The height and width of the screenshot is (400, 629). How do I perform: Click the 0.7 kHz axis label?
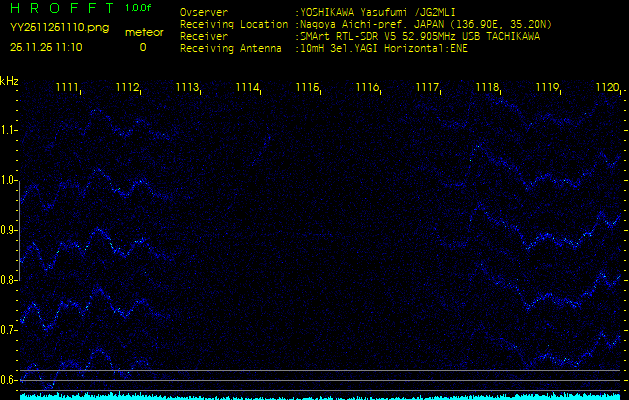[x=9, y=330]
